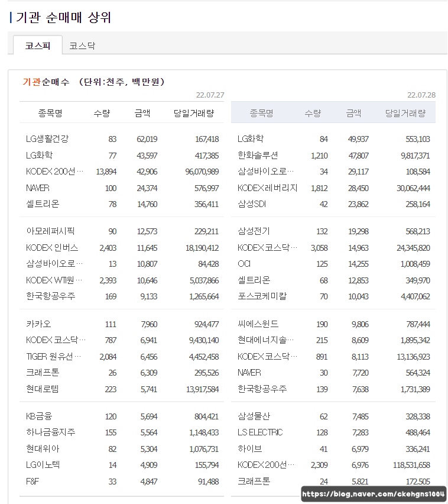Open LG이노텍 stock link

tap(43, 465)
